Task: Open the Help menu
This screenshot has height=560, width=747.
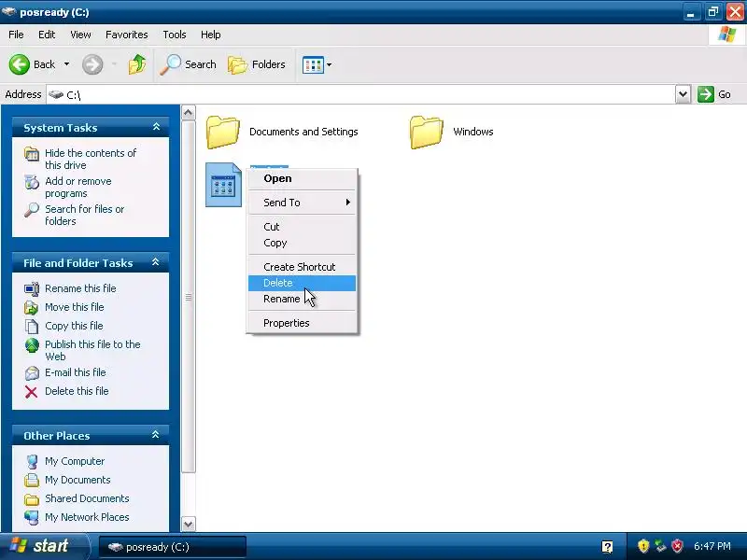Action: 211,35
